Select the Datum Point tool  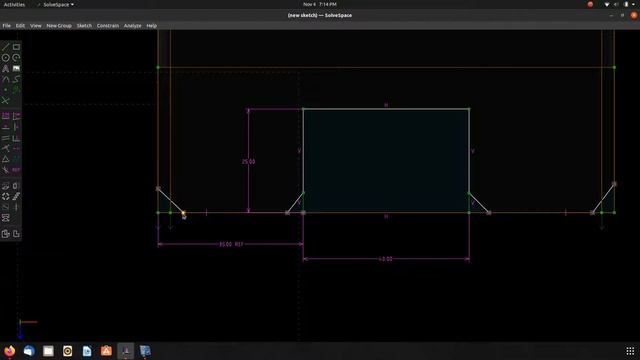(5, 90)
